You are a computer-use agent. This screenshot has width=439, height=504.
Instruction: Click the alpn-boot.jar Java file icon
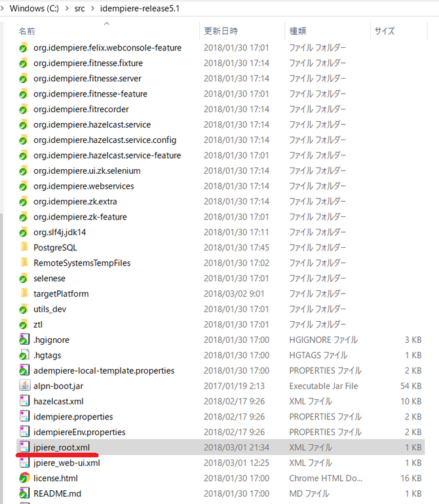pos(25,386)
